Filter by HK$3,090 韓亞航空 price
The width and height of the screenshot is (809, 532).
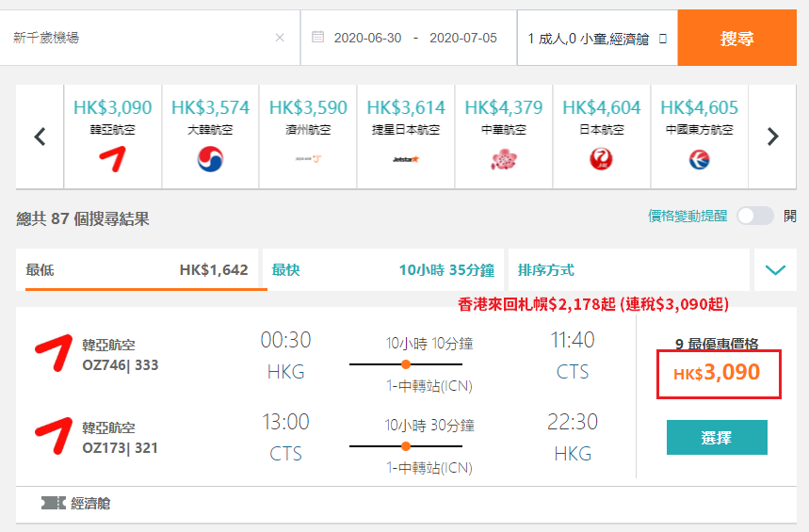point(112,108)
